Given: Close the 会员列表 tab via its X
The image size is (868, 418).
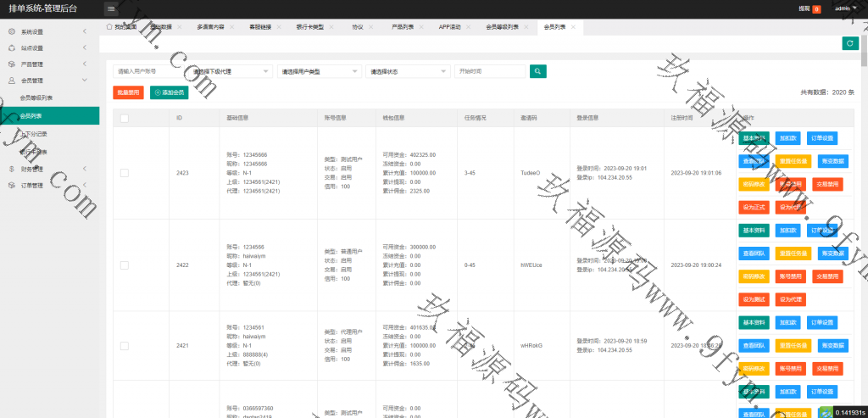Looking at the screenshot, I should click(574, 27).
